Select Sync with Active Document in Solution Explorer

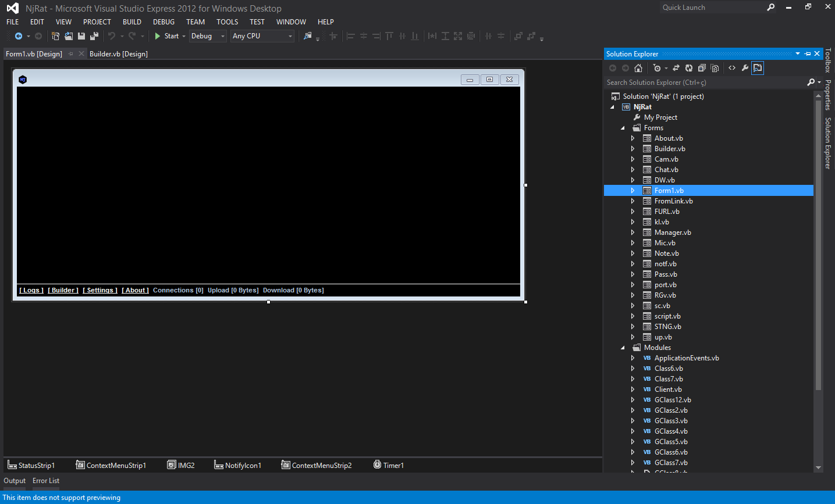click(676, 68)
